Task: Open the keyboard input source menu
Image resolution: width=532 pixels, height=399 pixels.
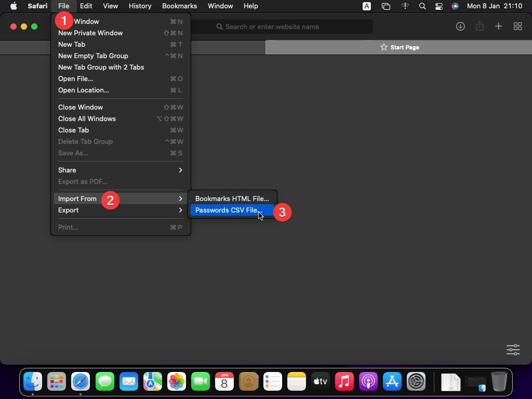Action: [366, 6]
